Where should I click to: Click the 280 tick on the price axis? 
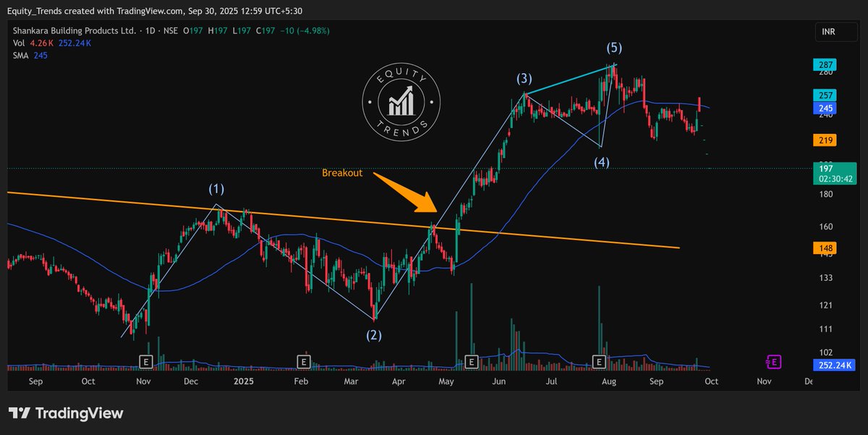[827, 74]
